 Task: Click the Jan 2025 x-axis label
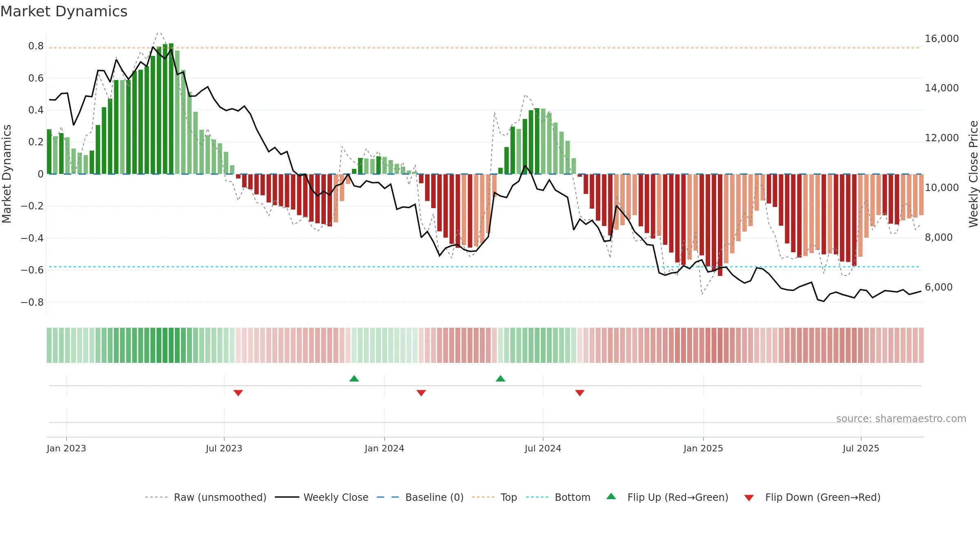(704, 448)
